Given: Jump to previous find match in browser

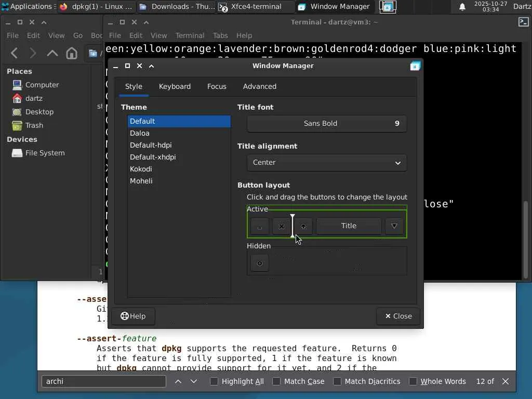Looking at the screenshot, I should (x=178, y=381).
